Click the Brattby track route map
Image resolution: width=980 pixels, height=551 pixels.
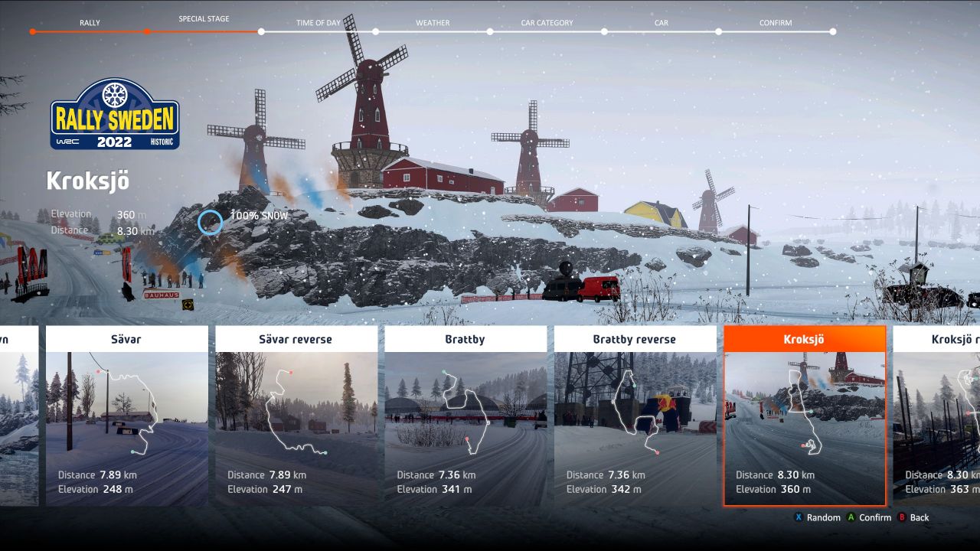464,405
